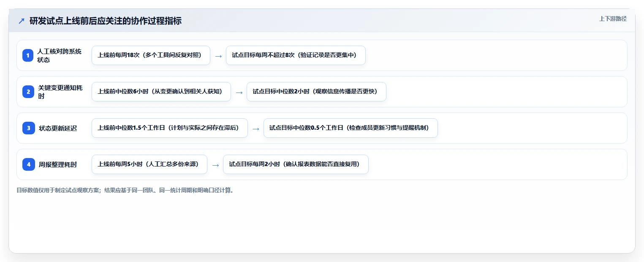Click the 上下游路径 label in header
The width and height of the screenshot is (644, 262).
613,19
